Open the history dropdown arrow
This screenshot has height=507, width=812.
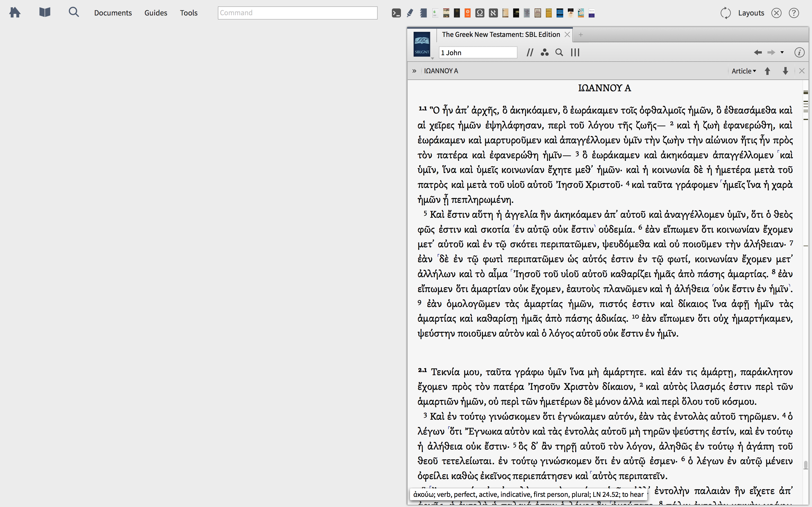click(x=782, y=53)
